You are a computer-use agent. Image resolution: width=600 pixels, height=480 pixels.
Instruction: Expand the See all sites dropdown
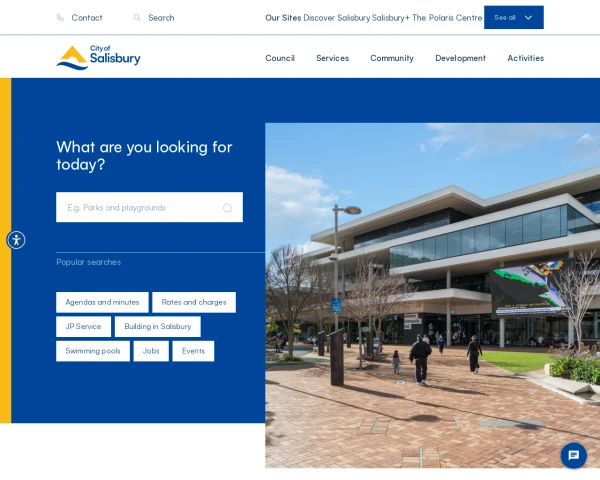coord(514,18)
